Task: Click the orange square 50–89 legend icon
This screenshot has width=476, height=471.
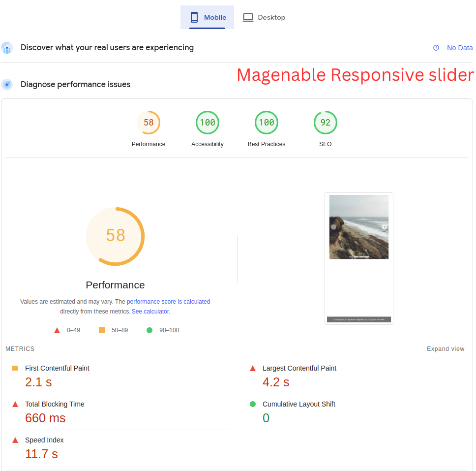Action: click(x=102, y=330)
